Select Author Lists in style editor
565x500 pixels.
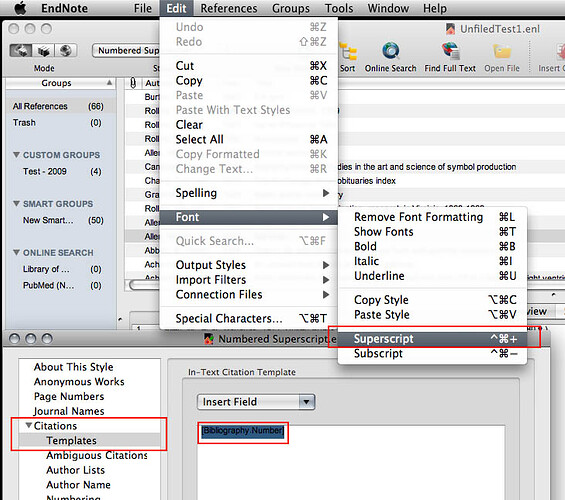coord(75,470)
